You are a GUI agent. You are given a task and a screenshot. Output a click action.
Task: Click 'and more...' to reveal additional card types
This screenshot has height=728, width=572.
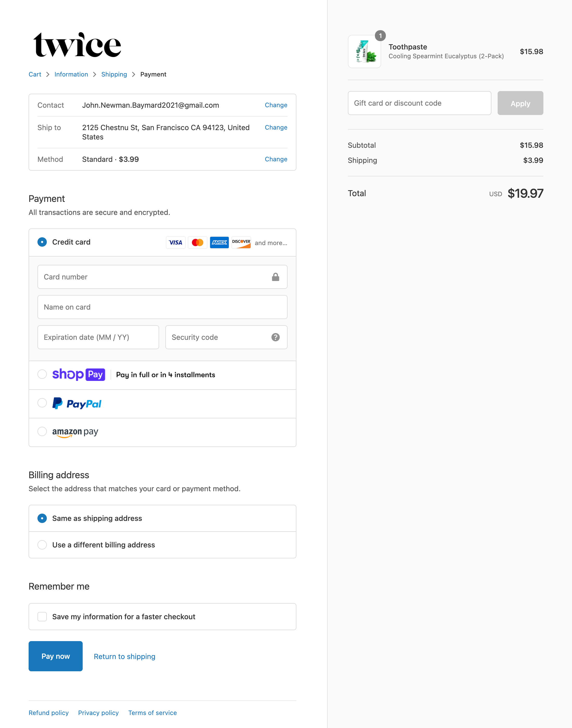271,243
